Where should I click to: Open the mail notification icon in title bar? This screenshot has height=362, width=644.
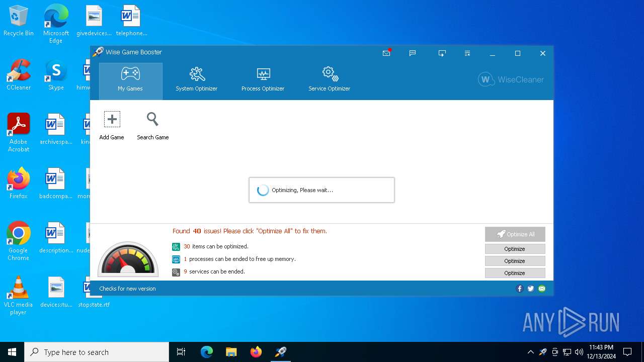[x=387, y=53]
